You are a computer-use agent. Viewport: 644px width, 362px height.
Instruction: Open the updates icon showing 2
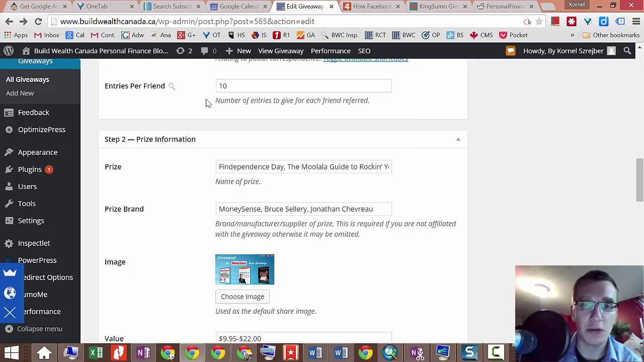(184, 51)
